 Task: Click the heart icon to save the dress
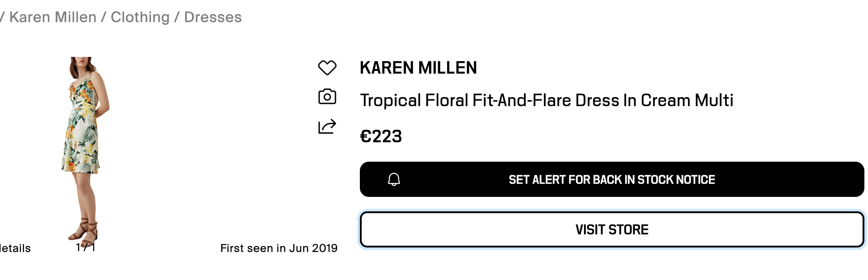pos(327,68)
